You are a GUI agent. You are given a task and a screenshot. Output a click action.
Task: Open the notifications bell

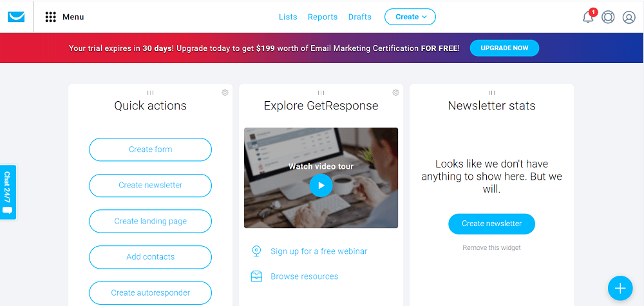tap(588, 17)
